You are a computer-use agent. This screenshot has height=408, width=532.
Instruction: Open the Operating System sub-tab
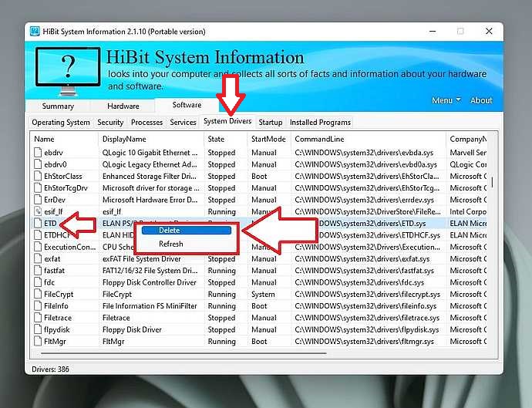tap(61, 122)
